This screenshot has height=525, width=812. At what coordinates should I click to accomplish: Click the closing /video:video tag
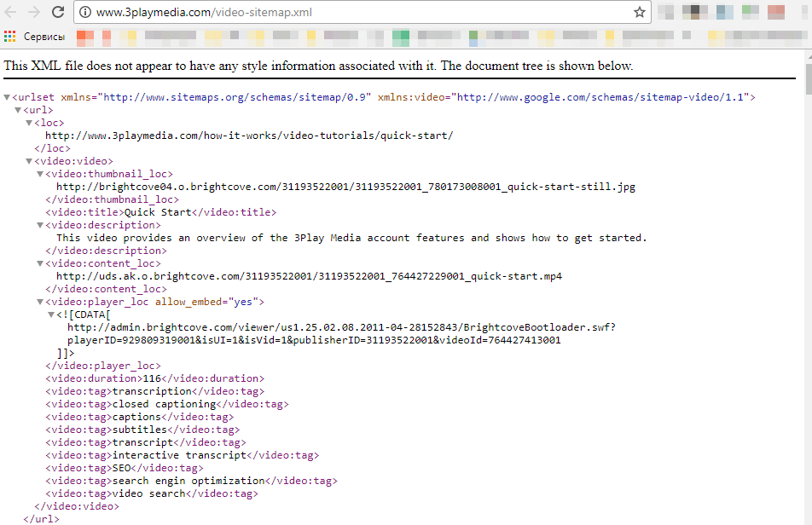pos(77,506)
